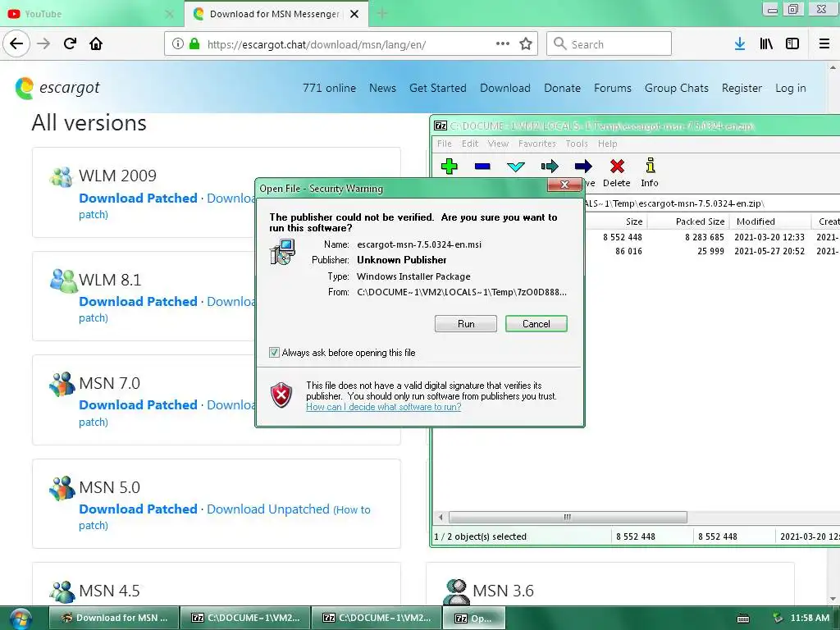
Task: Reload the page in Firefox
Action: pos(70,43)
